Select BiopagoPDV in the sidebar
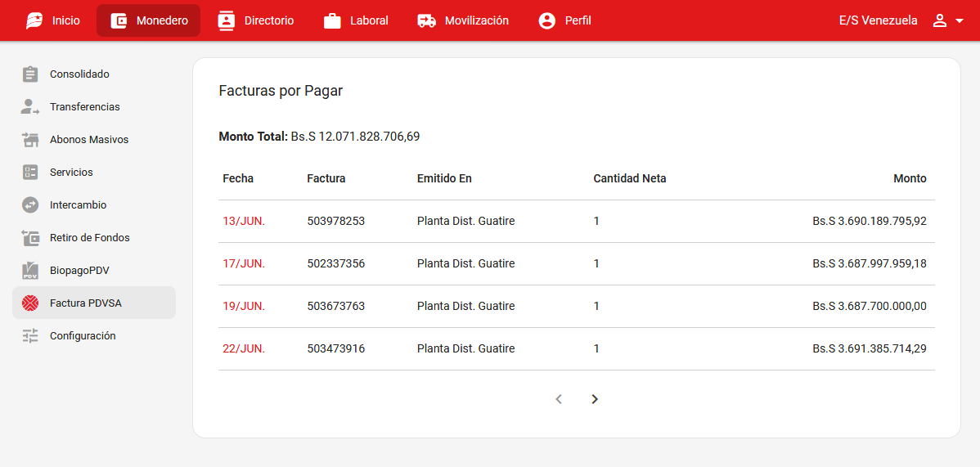The width and height of the screenshot is (980, 467). (94, 270)
